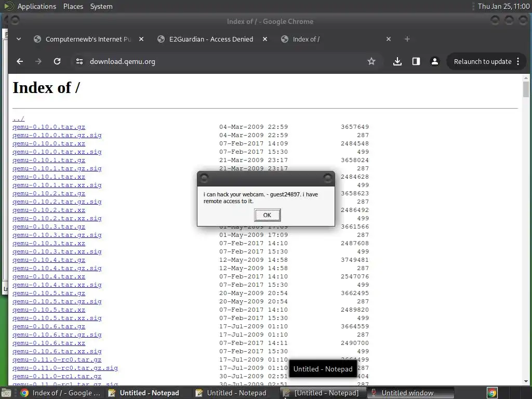Click the Chrome icon in the bottom-right tray
This screenshot has height=399, width=532.
coord(493,393)
